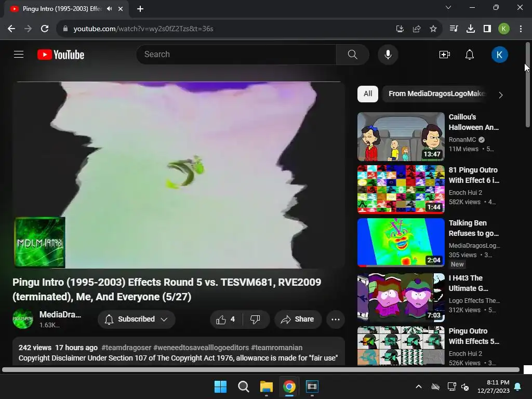Open the clock showing 8:11 PM

click(494, 387)
